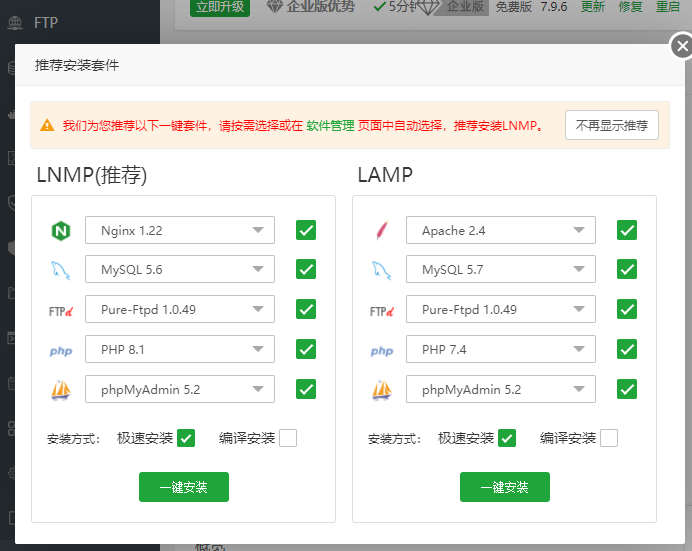Image resolution: width=692 pixels, height=551 pixels.
Task: Click the phpMyAdmin sailboat icon in LAMP
Action: pyautogui.click(x=382, y=389)
